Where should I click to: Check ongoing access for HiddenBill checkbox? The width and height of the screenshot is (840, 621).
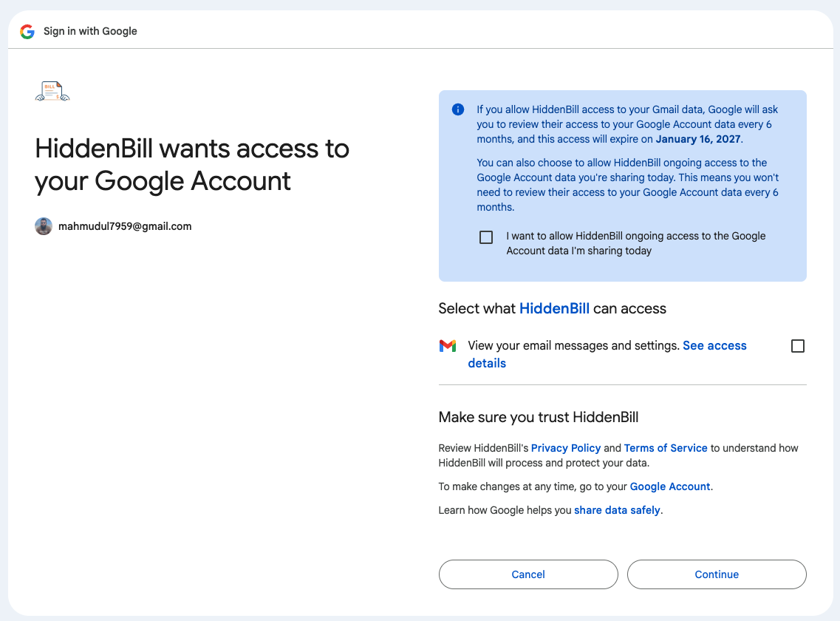pos(486,237)
